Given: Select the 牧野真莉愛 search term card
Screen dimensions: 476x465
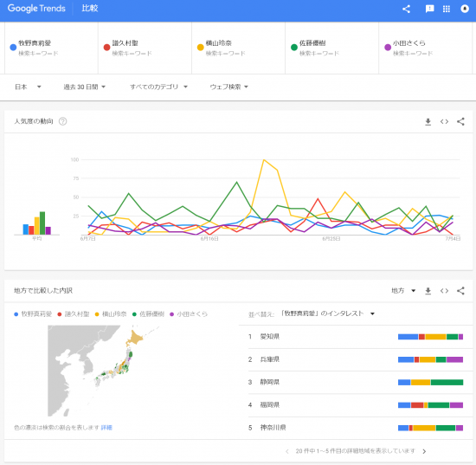Looking at the screenshot, I should 51,48.
